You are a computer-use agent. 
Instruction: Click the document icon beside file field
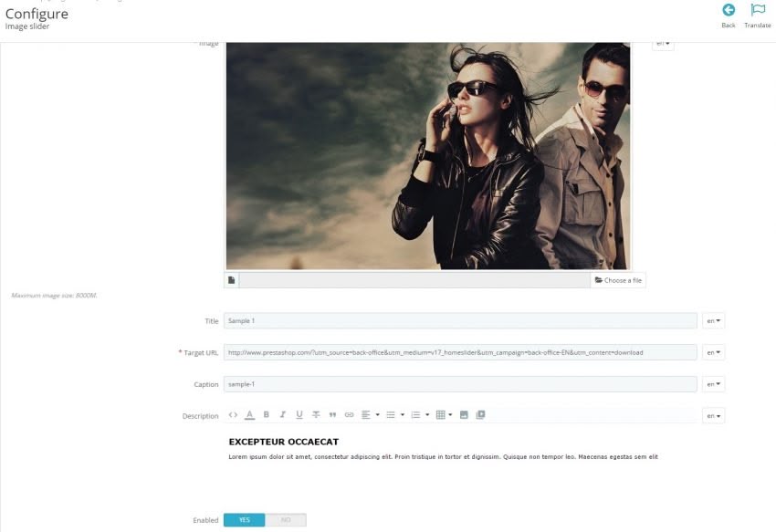point(232,280)
